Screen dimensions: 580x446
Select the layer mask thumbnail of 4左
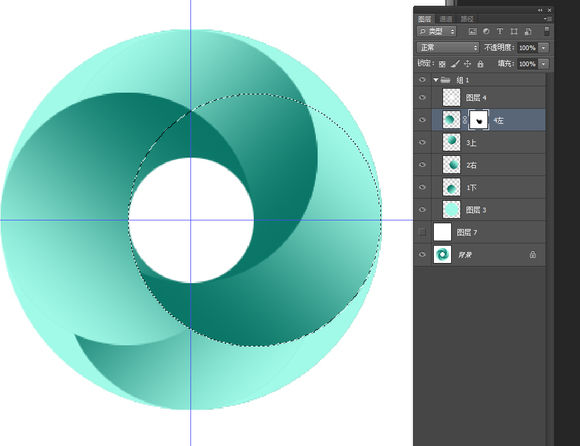point(479,120)
